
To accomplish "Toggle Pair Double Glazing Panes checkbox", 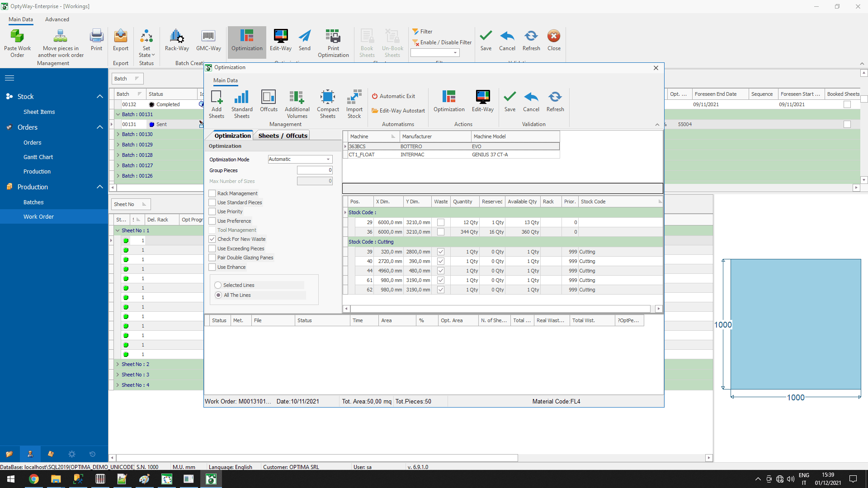I will (x=212, y=258).
